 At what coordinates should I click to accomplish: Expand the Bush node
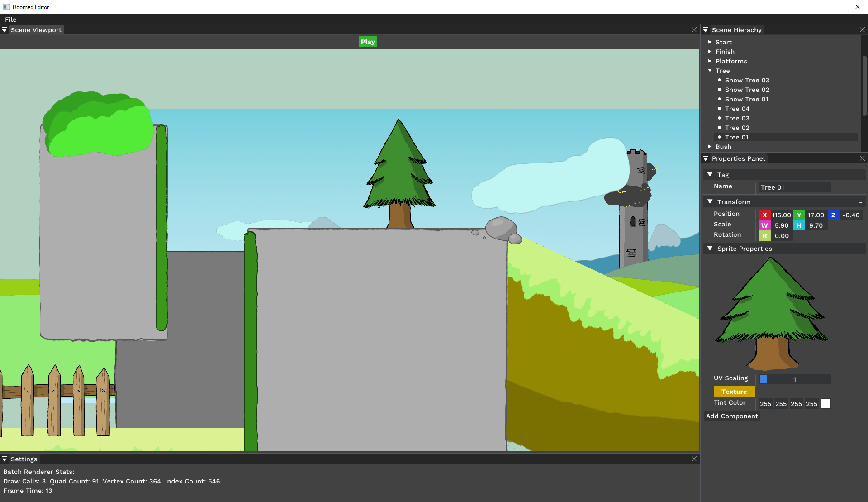[710, 147]
